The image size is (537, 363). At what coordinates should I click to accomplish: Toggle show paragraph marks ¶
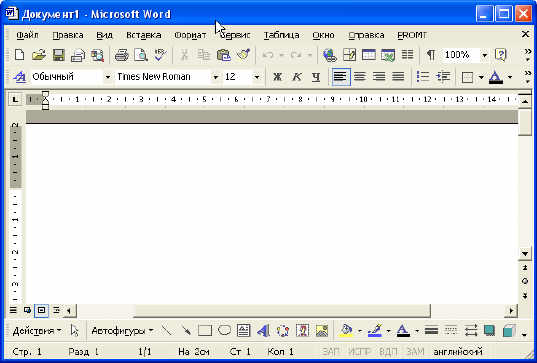click(431, 55)
